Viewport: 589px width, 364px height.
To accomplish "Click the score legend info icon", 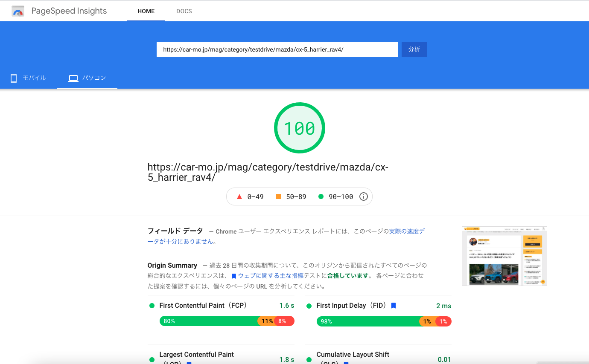I will tap(364, 196).
